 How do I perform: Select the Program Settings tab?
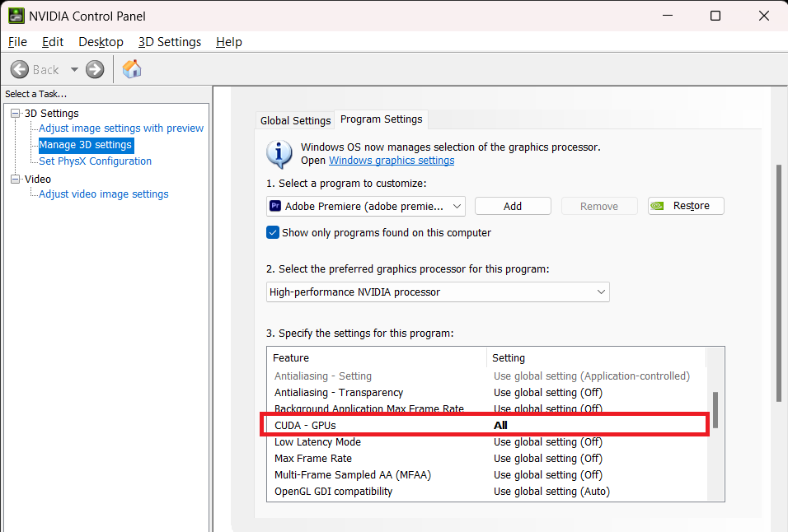click(382, 119)
